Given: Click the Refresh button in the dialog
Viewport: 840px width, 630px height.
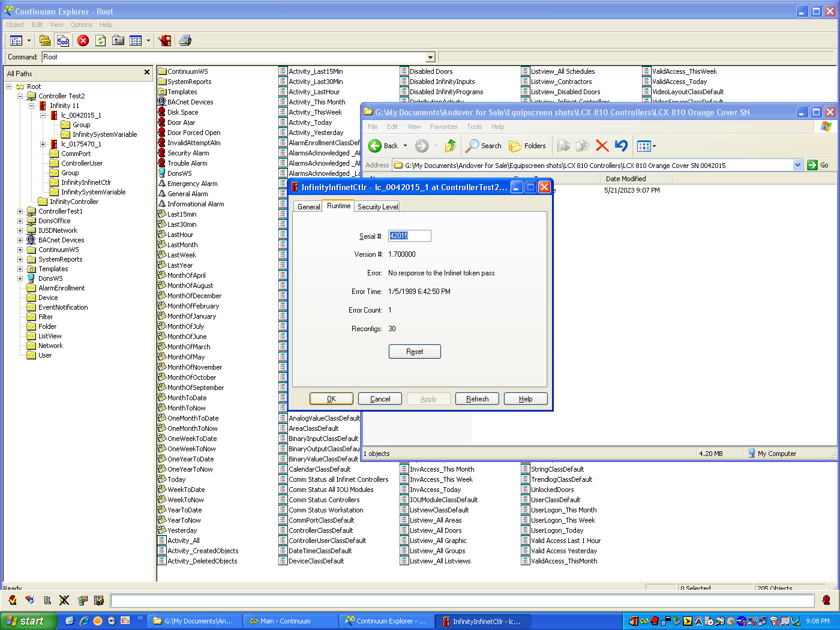Looking at the screenshot, I should point(478,399).
